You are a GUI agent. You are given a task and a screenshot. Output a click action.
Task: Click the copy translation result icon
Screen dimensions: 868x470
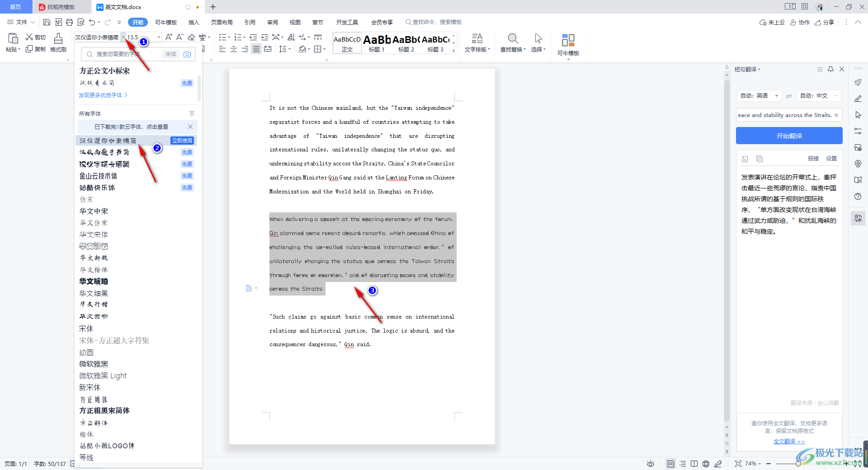click(759, 159)
